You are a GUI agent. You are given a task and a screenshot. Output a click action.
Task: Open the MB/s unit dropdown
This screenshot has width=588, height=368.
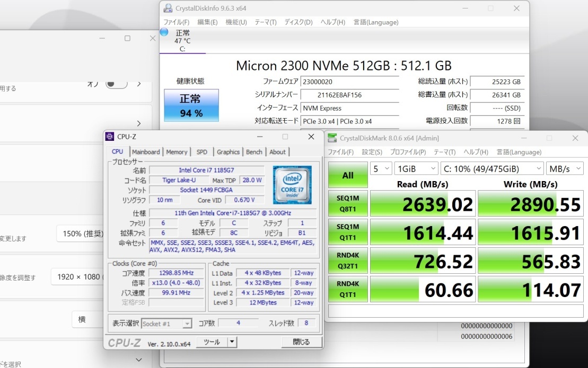(x=565, y=169)
